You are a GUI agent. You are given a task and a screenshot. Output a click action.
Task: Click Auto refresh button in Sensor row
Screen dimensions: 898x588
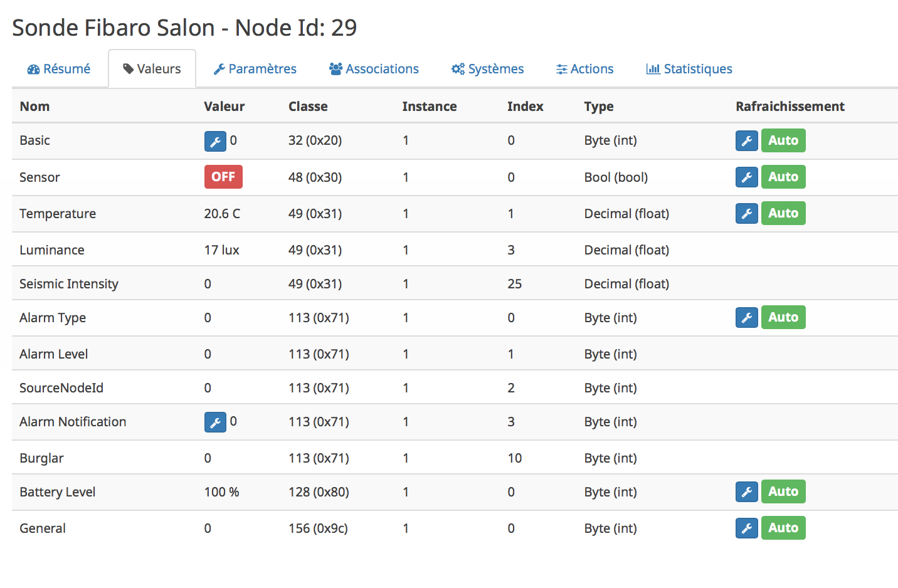pos(783,177)
